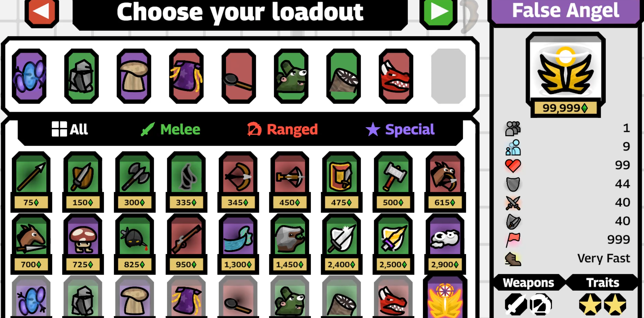Remove the red dragon from loadout slots

[x=396, y=76]
